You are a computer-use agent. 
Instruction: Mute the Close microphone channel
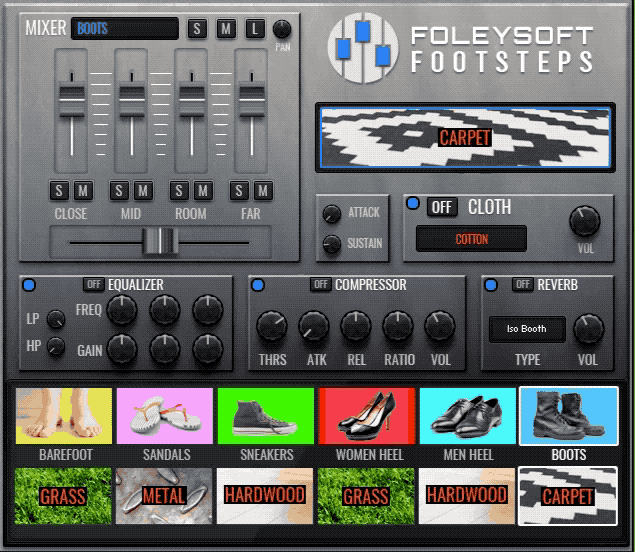point(83,190)
